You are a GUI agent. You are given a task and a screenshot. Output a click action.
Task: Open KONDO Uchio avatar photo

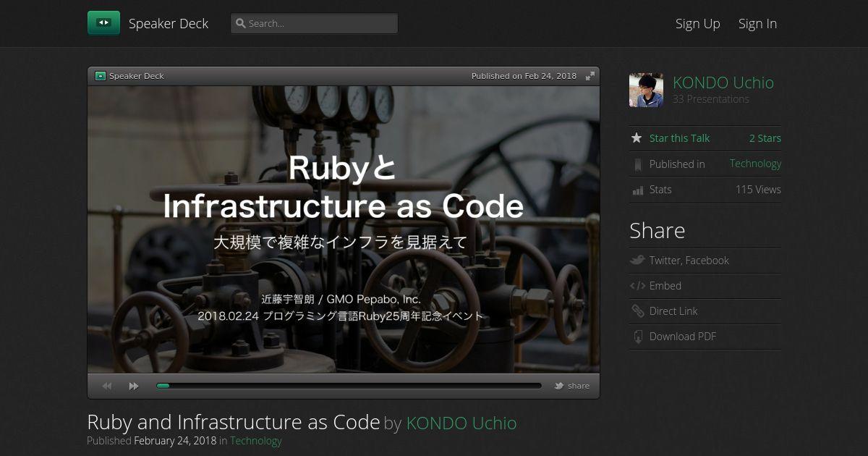[x=646, y=90]
